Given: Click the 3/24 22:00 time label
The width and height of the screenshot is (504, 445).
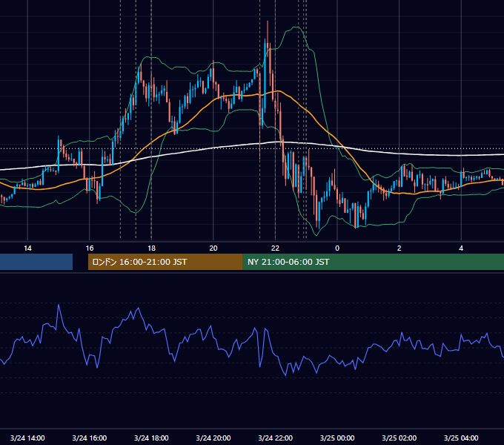Looking at the screenshot, I should (x=275, y=438).
